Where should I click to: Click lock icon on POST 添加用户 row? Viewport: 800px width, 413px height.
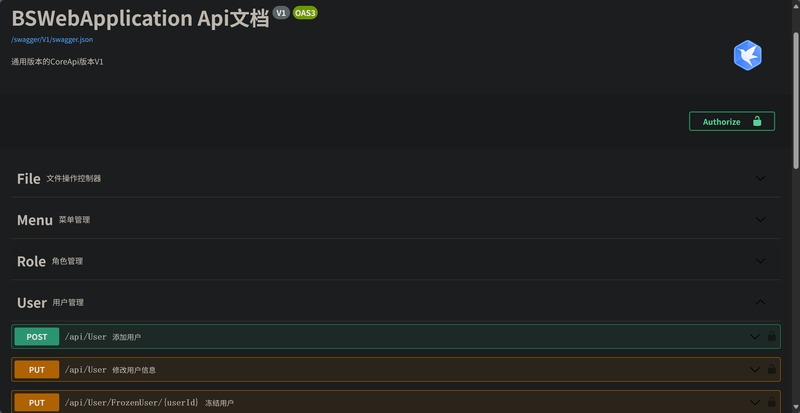coord(771,336)
